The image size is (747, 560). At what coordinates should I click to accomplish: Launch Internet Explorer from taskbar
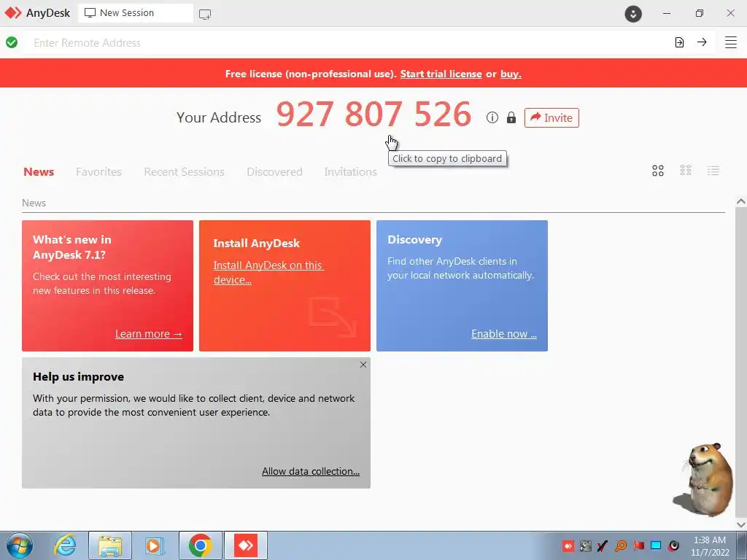pyautogui.click(x=65, y=545)
